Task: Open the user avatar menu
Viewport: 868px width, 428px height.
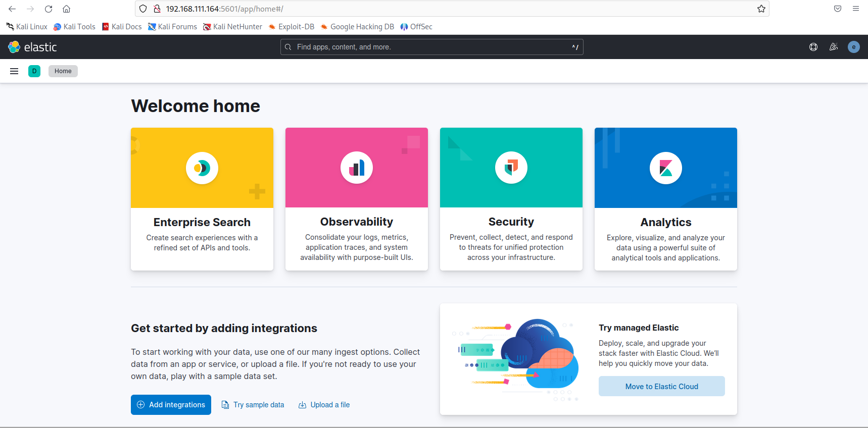Action: pyautogui.click(x=854, y=47)
